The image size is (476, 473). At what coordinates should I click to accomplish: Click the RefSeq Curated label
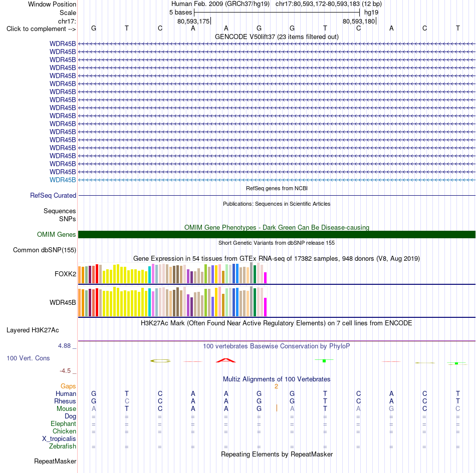(53, 196)
